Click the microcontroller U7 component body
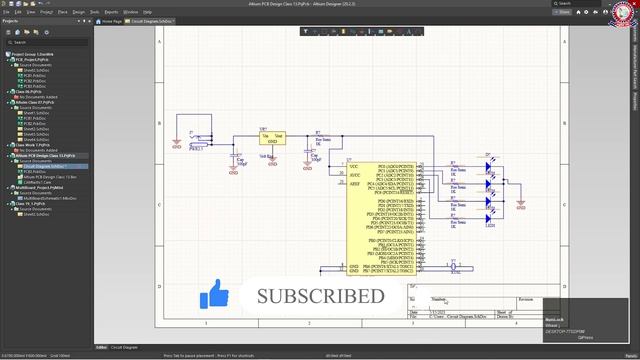Screen dimensions: 640x360 [381, 219]
